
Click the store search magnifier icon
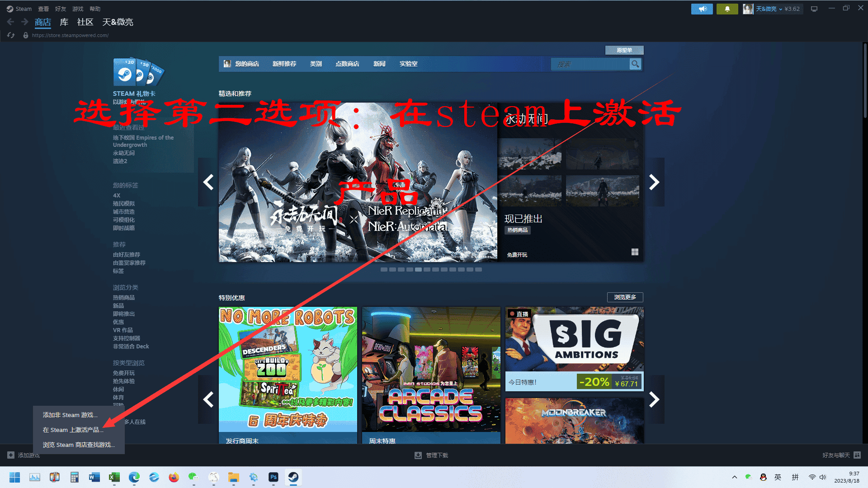pos(635,64)
